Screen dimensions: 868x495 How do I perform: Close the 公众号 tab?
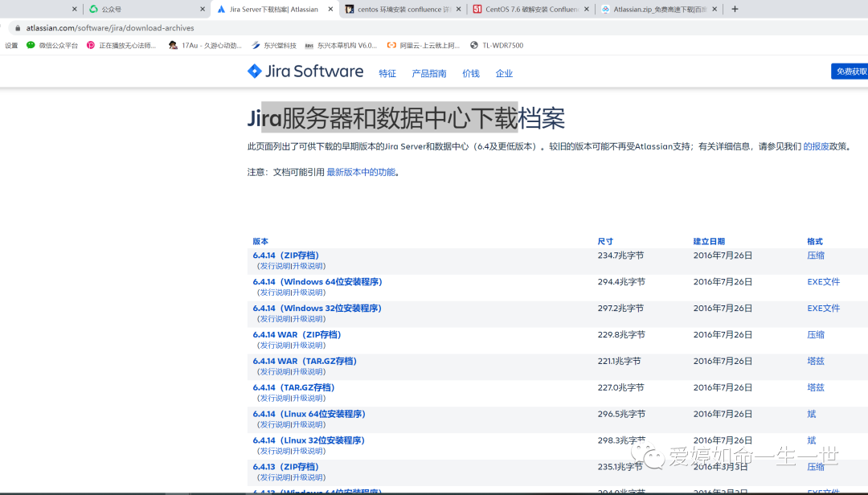tap(202, 9)
